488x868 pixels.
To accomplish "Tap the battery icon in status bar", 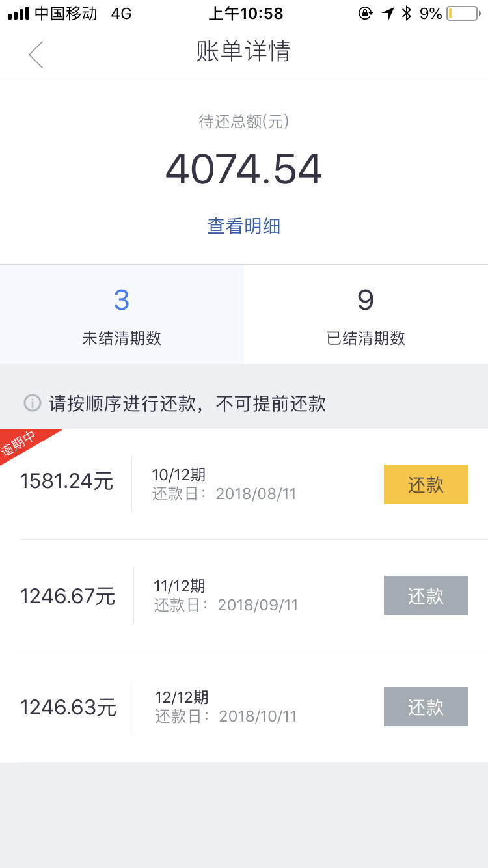I will click(x=463, y=13).
